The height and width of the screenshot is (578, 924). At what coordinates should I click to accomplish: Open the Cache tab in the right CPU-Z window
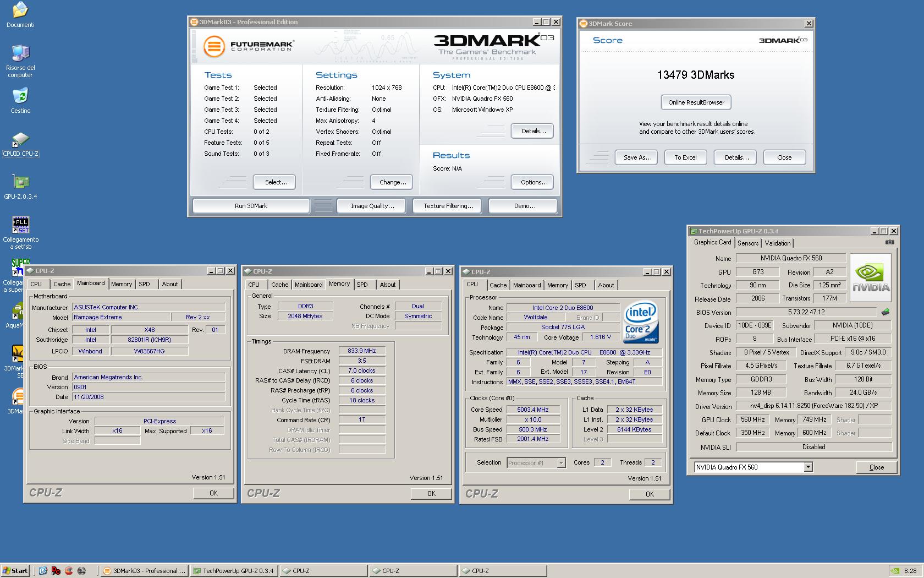coord(498,285)
